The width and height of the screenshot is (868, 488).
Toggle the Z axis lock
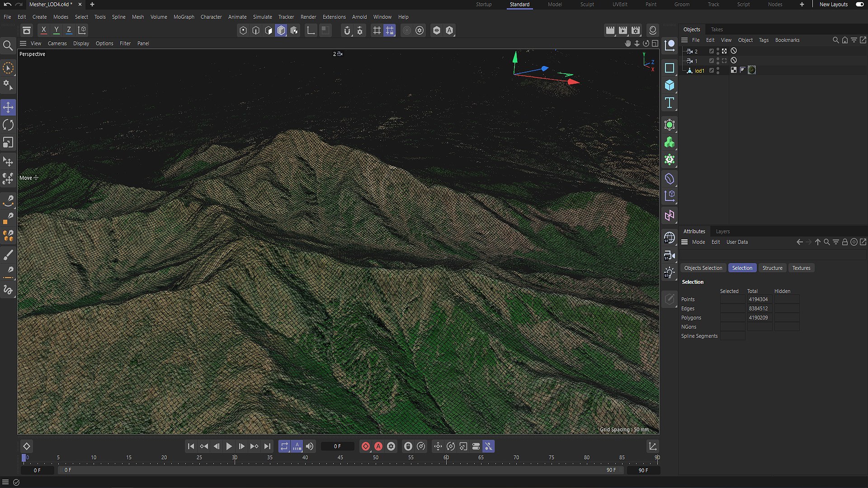[69, 30]
